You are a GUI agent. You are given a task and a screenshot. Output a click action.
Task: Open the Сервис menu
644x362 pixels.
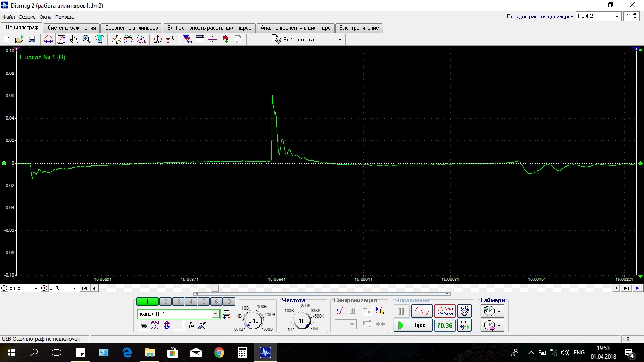point(27,17)
